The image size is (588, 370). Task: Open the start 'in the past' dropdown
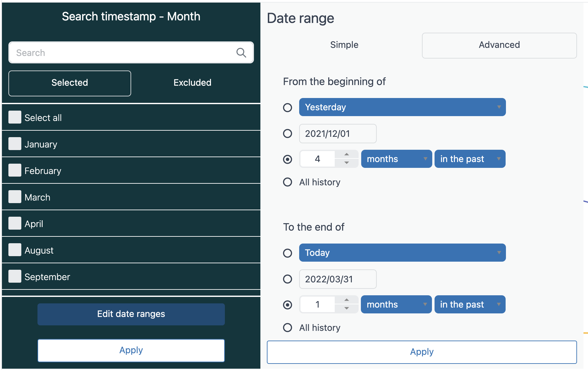click(470, 159)
